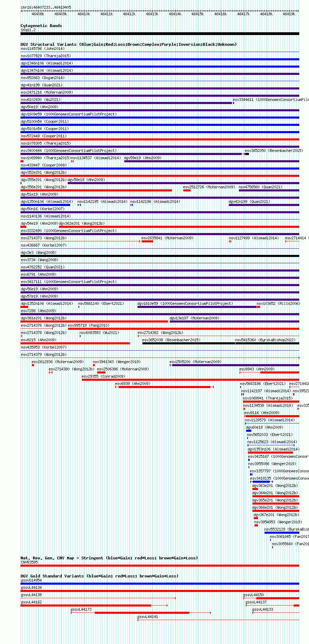Click dgv58e19 (Ahn2009) label
This screenshot has height=644, width=309.
click(86, 180)
